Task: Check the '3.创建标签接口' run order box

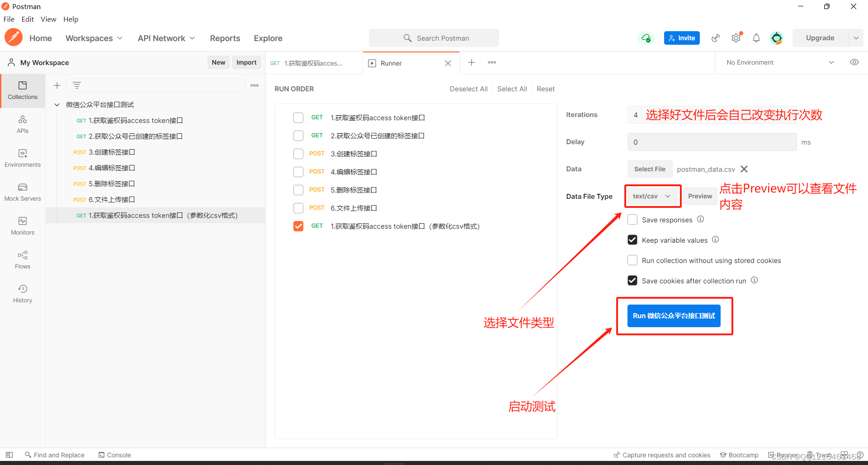Action: point(298,154)
